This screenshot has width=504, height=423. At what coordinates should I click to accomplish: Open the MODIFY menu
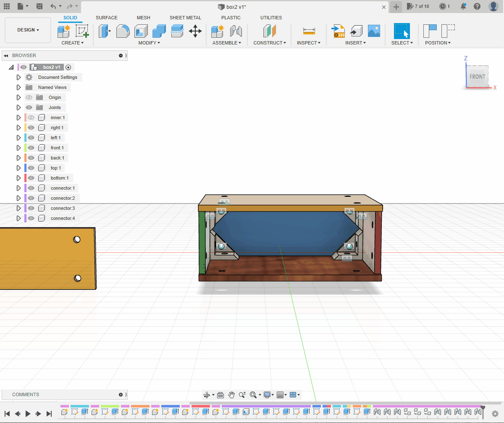[149, 43]
